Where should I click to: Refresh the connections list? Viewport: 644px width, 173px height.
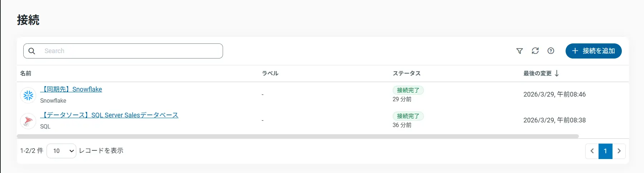tap(535, 51)
